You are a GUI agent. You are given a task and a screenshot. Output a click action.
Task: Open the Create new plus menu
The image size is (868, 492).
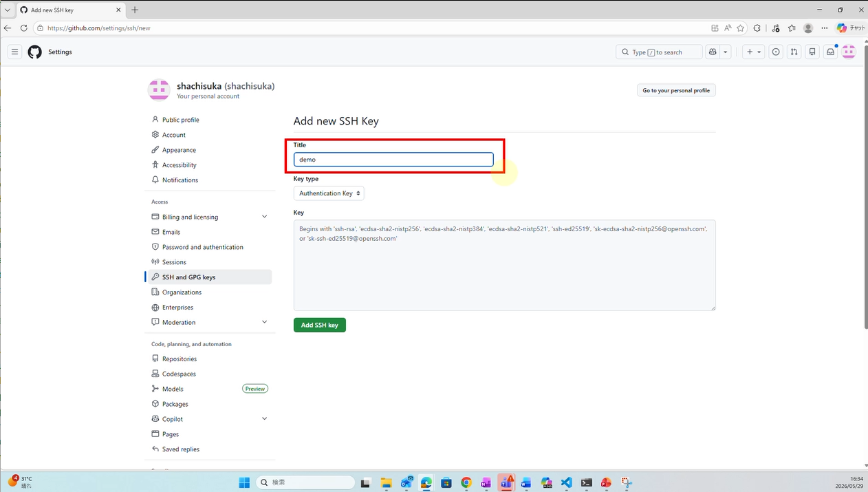[754, 52]
